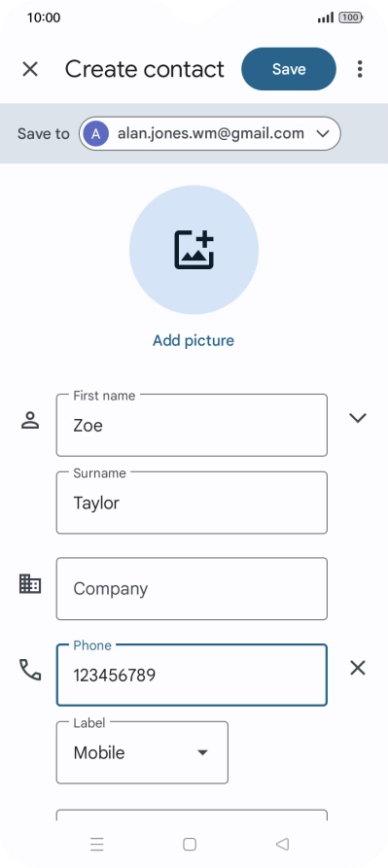Screen dimensions: 388x868
Task: Open the three-dot overflow menu
Action: (360, 69)
